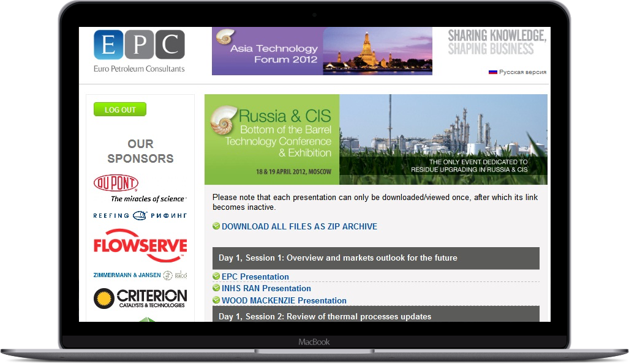
Task: Click the green LOG OUT button
Action: point(120,110)
